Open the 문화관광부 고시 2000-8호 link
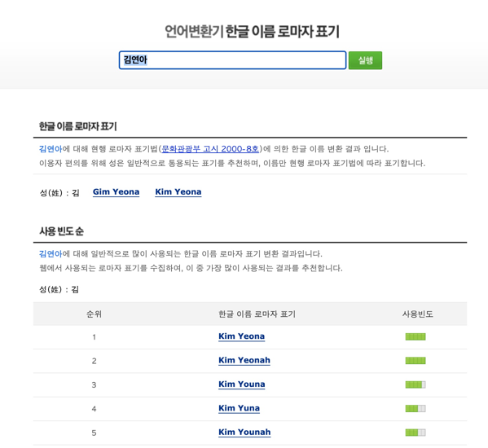The height and width of the screenshot is (448, 488). (210, 149)
